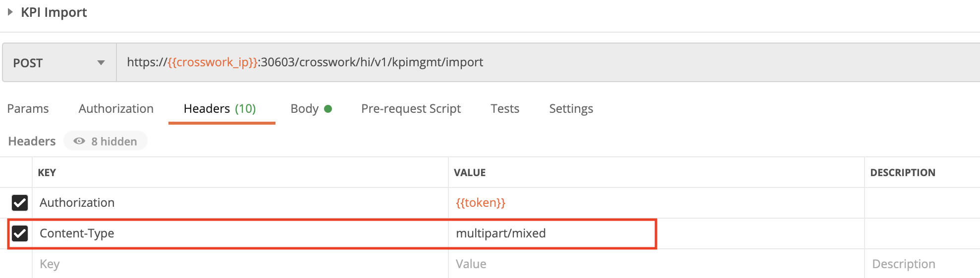Image resolution: width=980 pixels, height=278 pixels.
Task: Go to the Tests tab
Action: pyautogui.click(x=505, y=108)
